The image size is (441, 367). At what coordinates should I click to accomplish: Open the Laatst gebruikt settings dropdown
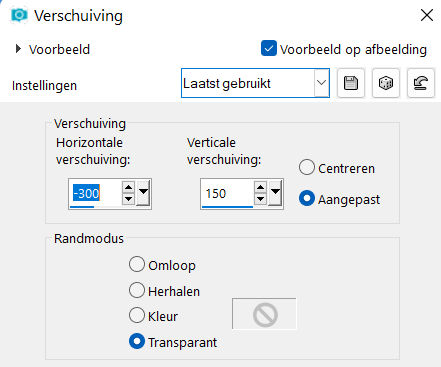255,83
